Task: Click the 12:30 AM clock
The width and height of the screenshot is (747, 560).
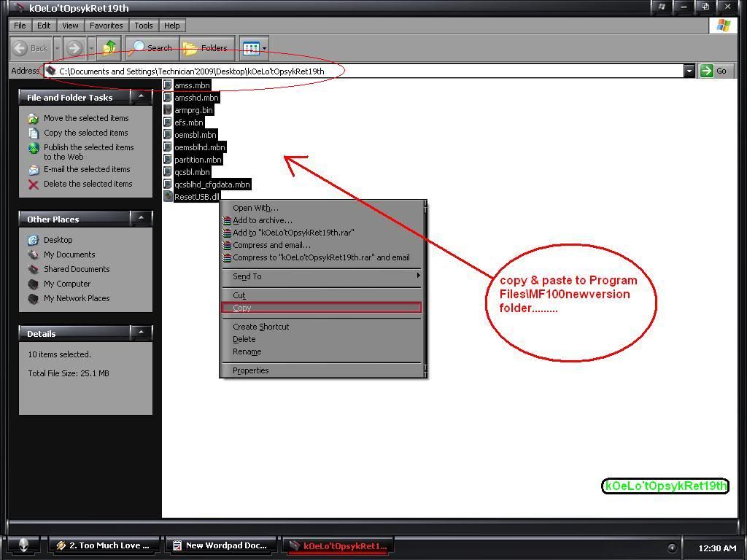Action: click(x=717, y=548)
